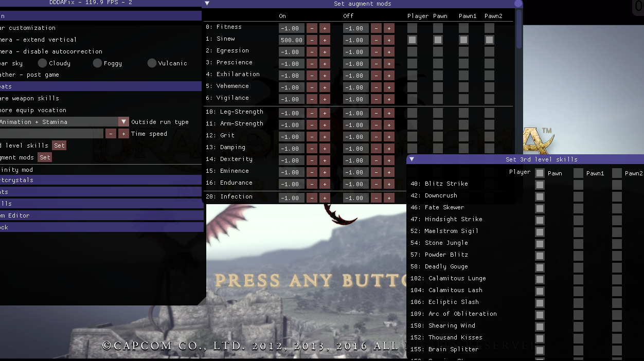644x361 pixels.
Task: Open Outside run type dropdown
Action: pyautogui.click(x=123, y=122)
